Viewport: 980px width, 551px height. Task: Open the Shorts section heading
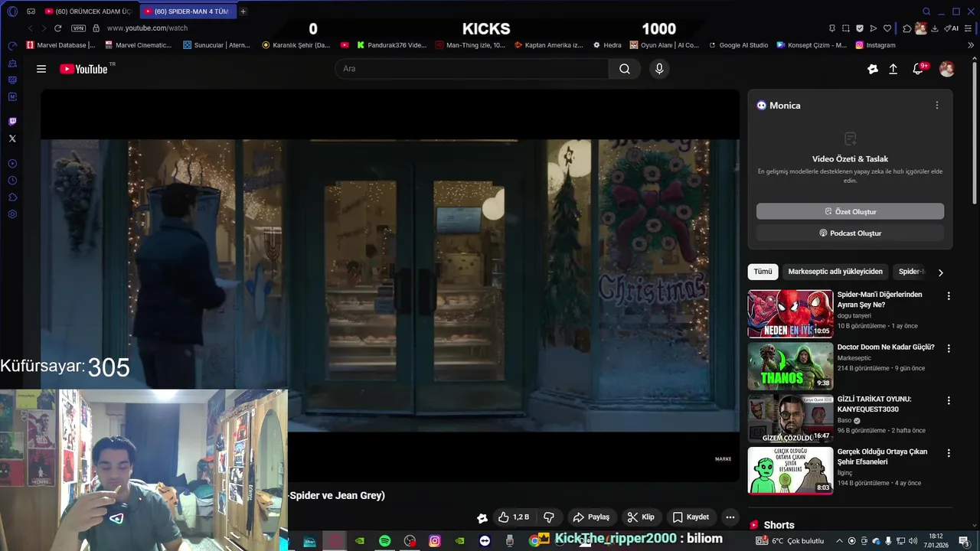[772, 525]
